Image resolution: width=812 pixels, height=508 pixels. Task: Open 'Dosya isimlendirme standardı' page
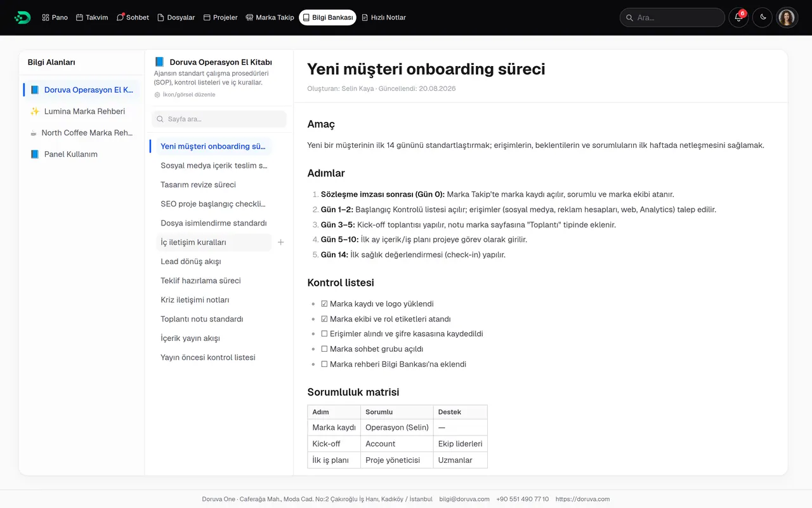click(214, 223)
